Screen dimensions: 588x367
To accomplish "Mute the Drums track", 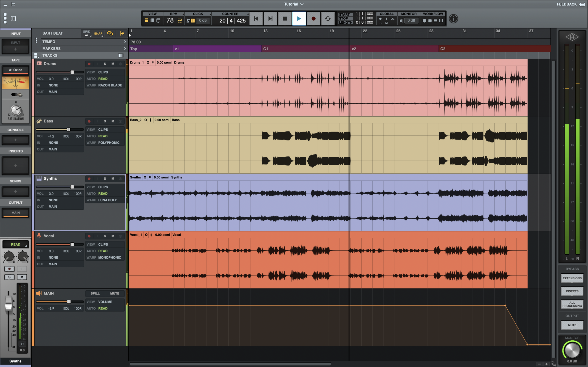I will pyautogui.click(x=113, y=64).
